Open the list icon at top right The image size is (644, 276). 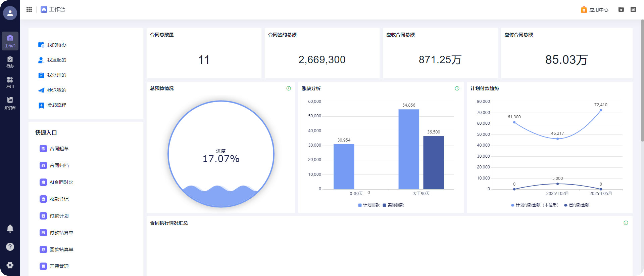click(x=633, y=9)
